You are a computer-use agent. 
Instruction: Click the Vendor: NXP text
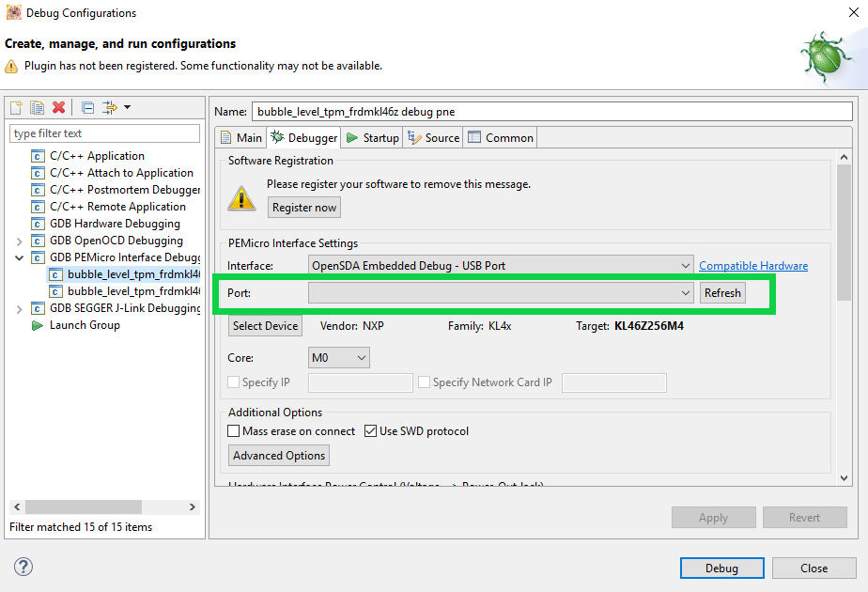coord(352,326)
